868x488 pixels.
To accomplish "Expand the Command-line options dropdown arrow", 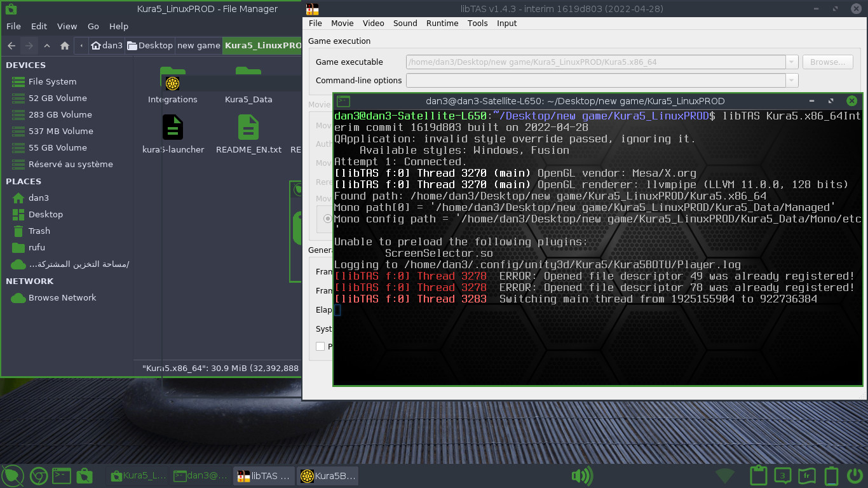I will click(792, 80).
